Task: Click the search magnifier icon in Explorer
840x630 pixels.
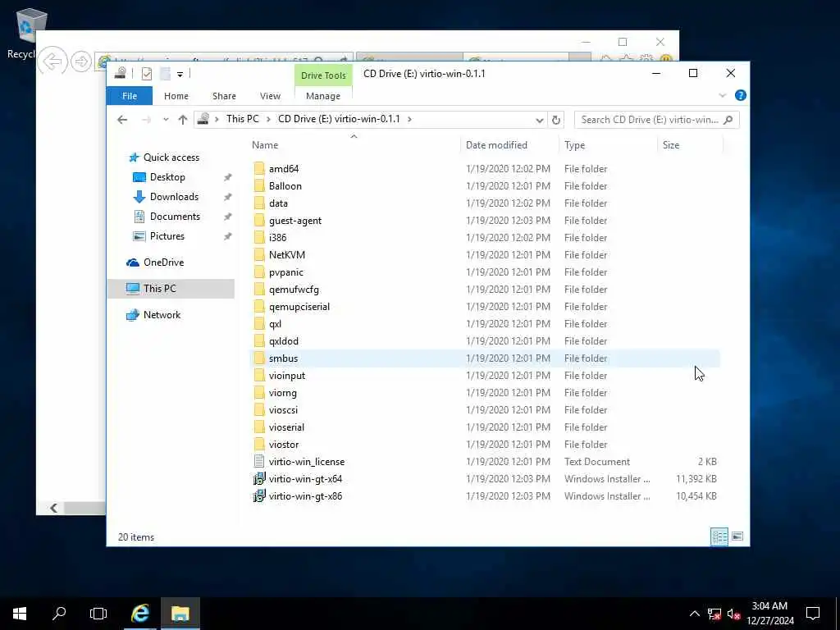Action: click(728, 120)
